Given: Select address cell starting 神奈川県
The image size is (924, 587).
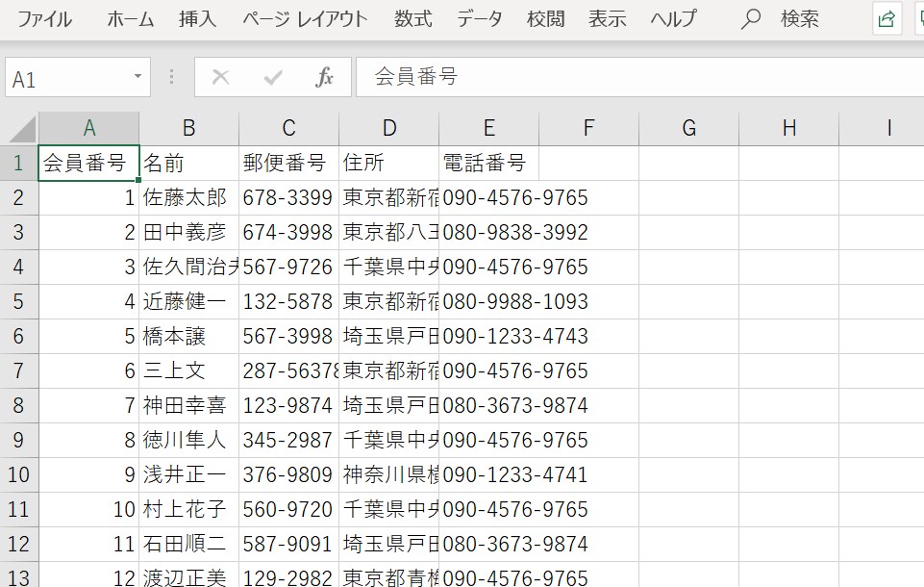Looking at the screenshot, I should [x=389, y=475].
